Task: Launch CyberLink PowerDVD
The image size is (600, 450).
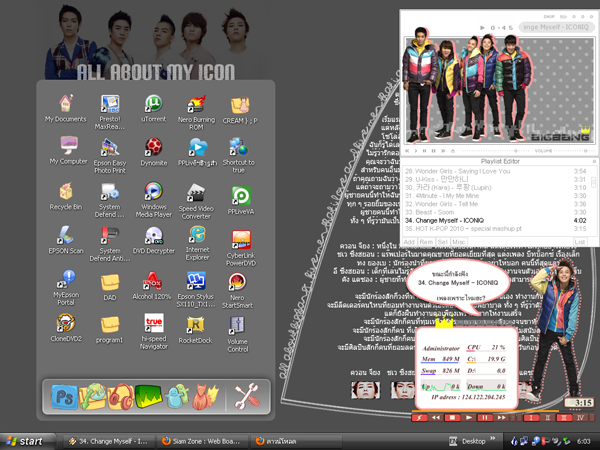Action: 241,248
